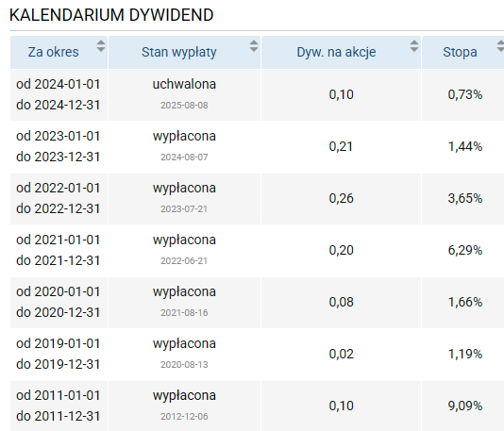504x431 pixels.
Task: Sort table by Za okres column arrows
Action: (101, 46)
